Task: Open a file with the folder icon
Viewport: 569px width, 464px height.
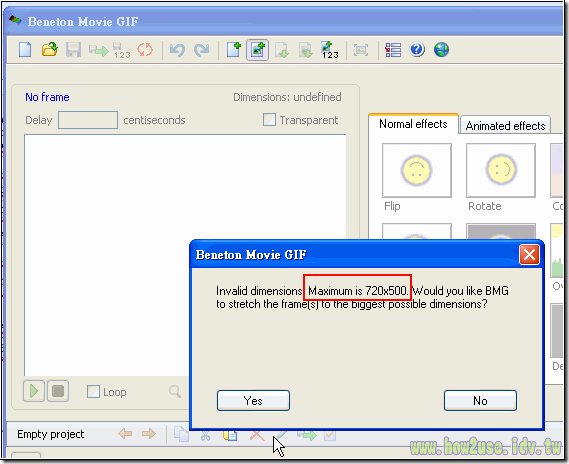Action: 49,50
